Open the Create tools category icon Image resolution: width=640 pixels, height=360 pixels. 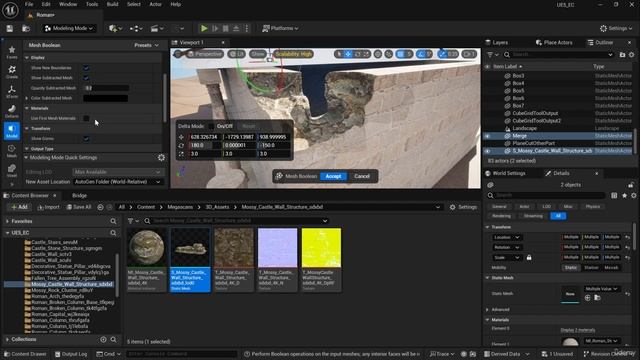tap(12, 72)
